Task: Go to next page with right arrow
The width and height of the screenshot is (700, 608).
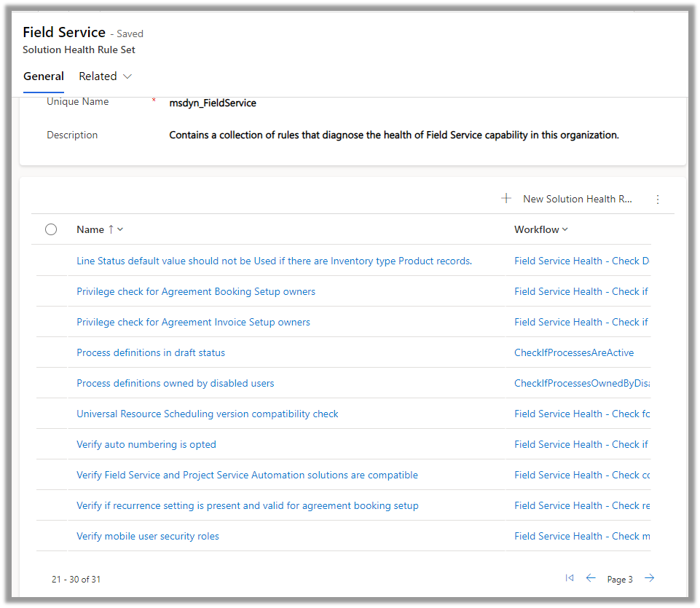Action: click(x=649, y=578)
